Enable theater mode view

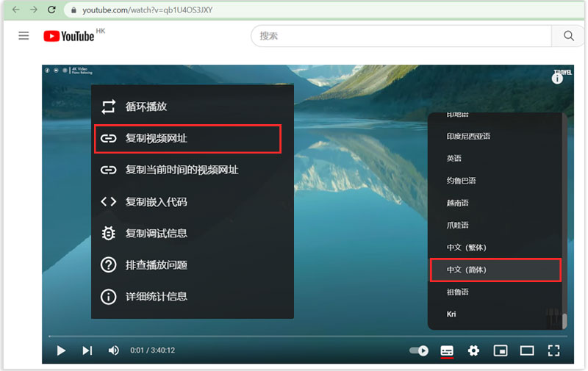527,350
